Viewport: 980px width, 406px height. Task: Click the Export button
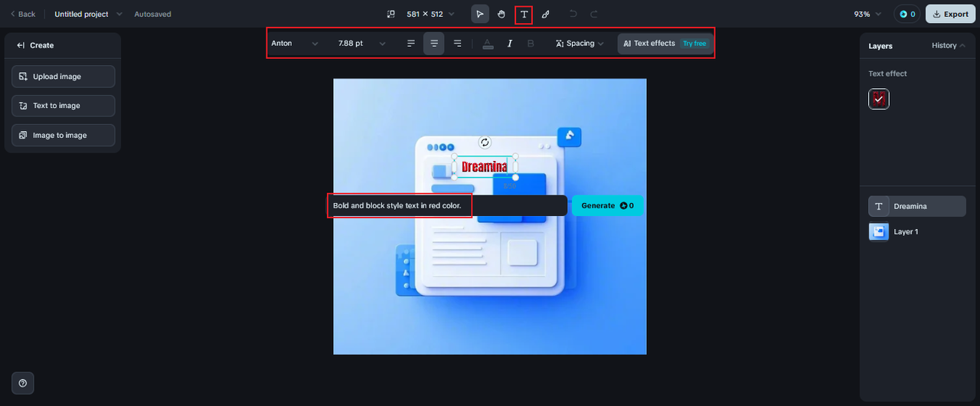pos(950,14)
